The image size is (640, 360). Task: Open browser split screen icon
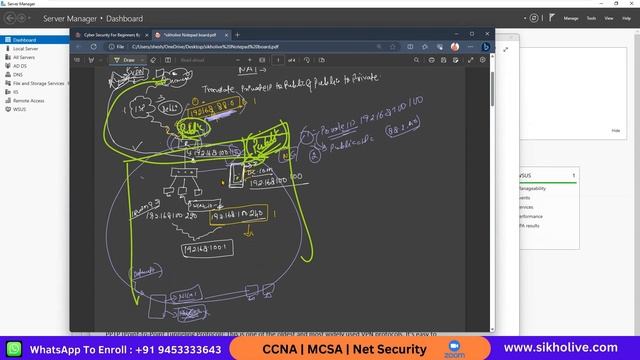pyautogui.click(x=410, y=47)
